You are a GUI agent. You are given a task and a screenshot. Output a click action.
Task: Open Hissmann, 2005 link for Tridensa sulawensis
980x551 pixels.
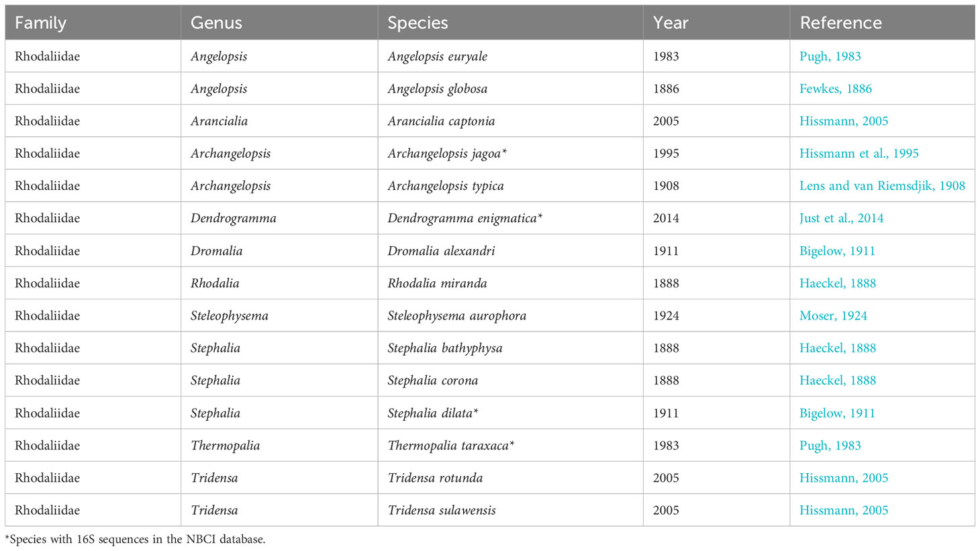point(844,510)
